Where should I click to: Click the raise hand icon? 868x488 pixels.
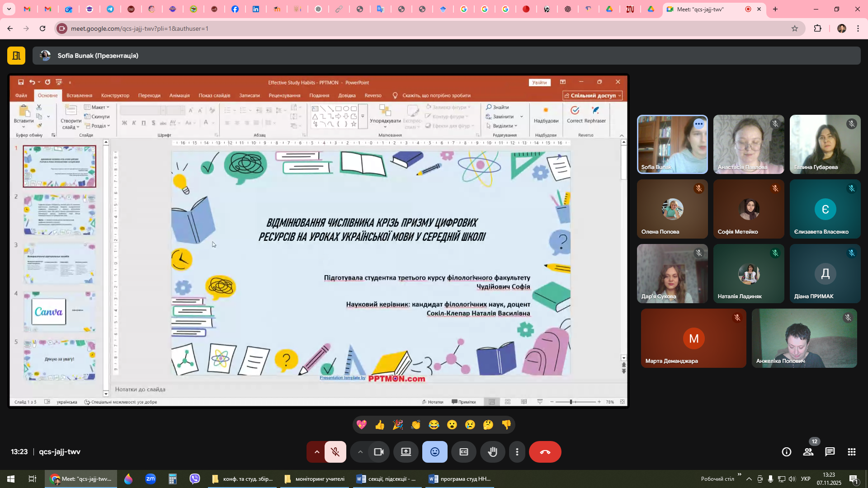coord(492,452)
